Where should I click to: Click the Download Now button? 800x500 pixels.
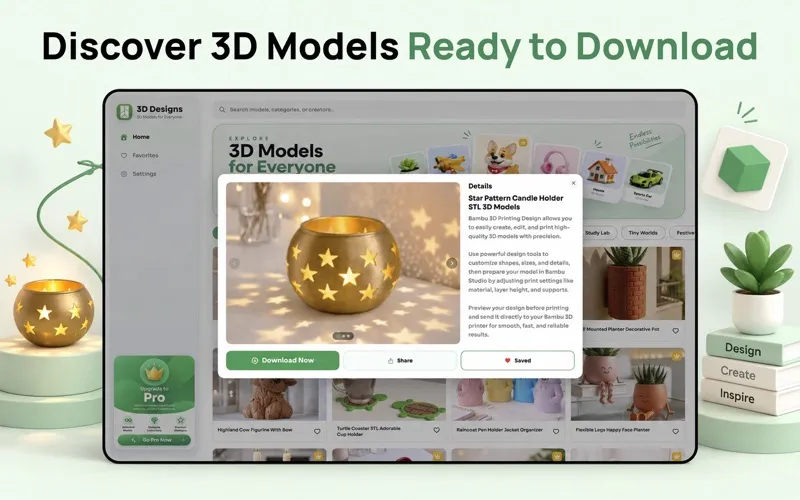282,360
